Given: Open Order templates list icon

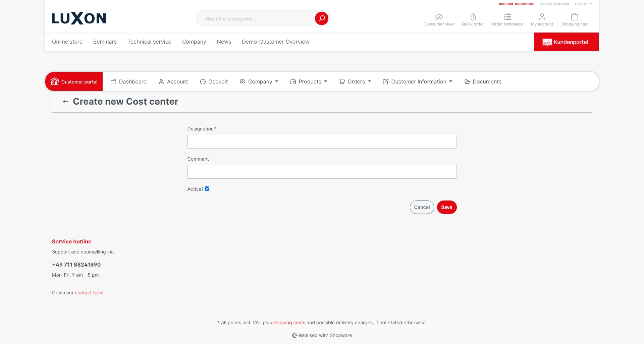Looking at the screenshot, I should click(x=507, y=17).
